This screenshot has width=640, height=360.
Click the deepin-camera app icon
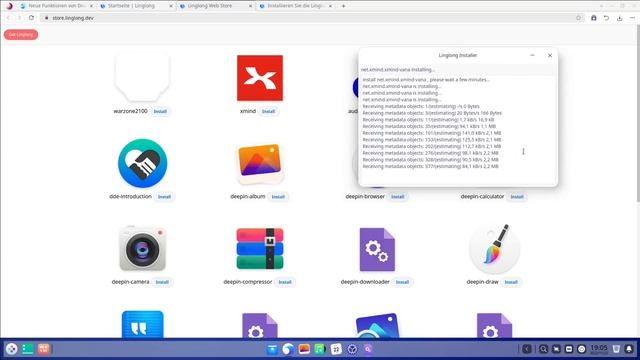pos(142,249)
